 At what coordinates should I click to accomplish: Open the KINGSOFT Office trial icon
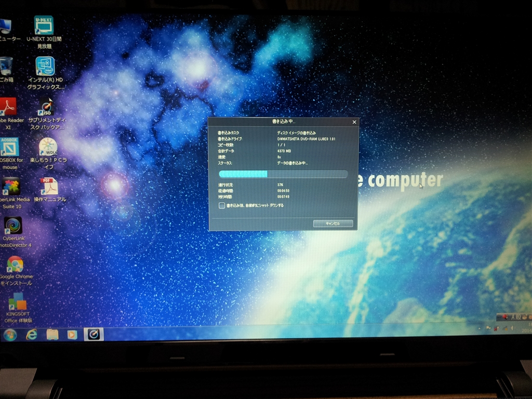tap(17, 309)
